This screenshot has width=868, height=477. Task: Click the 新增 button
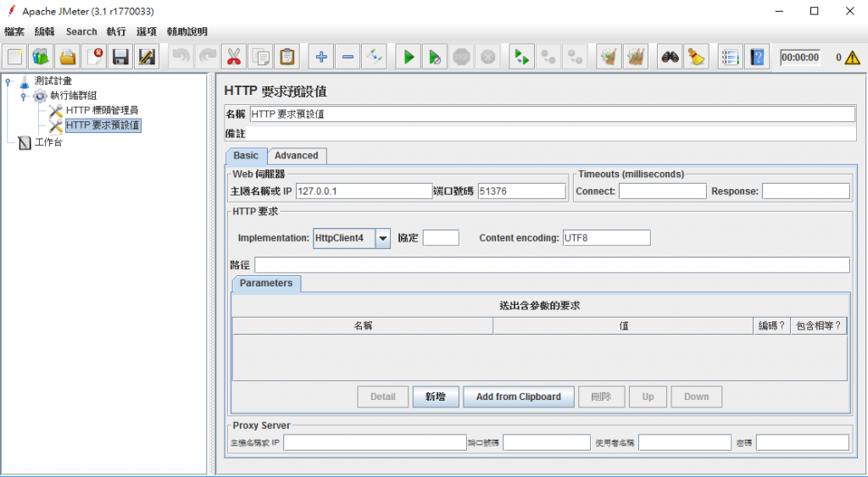(x=436, y=397)
